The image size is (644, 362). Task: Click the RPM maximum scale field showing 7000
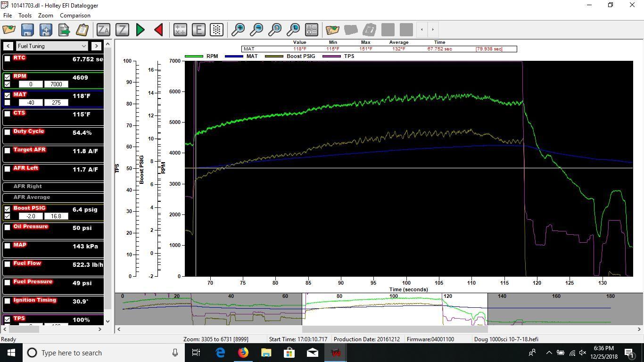tap(56, 84)
